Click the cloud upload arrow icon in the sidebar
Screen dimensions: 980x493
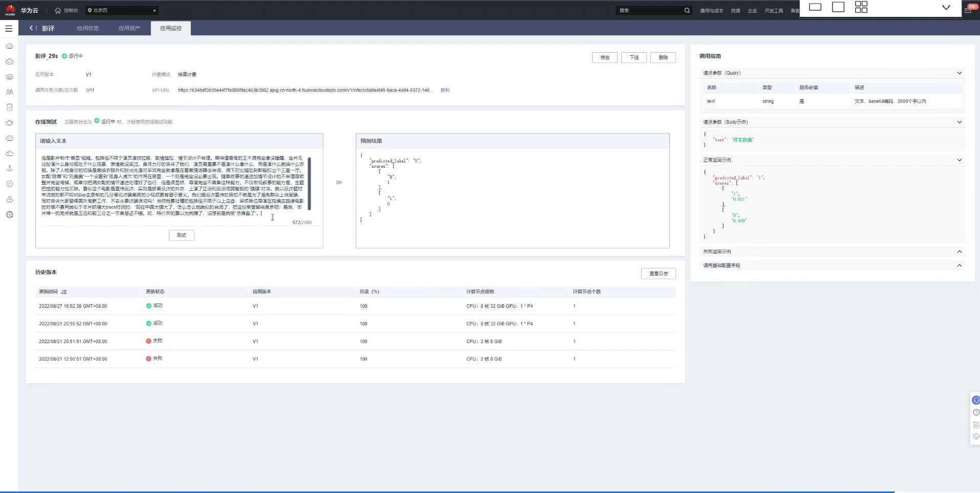[9, 138]
